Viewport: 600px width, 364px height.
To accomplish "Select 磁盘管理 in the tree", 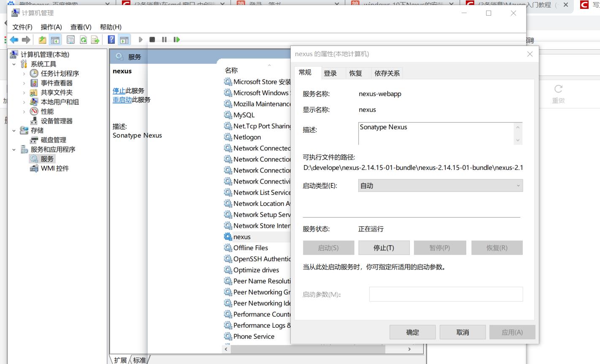I will pos(54,140).
